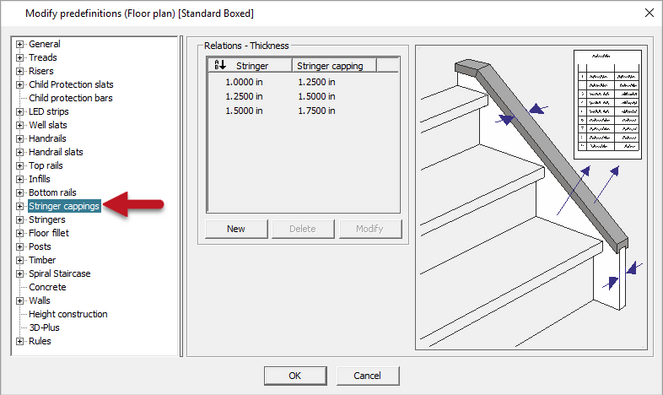Close the Modify predefinitions dialog
The height and width of the screenshot is (395, 663).
pyautogui.click(x=649, y=13)
